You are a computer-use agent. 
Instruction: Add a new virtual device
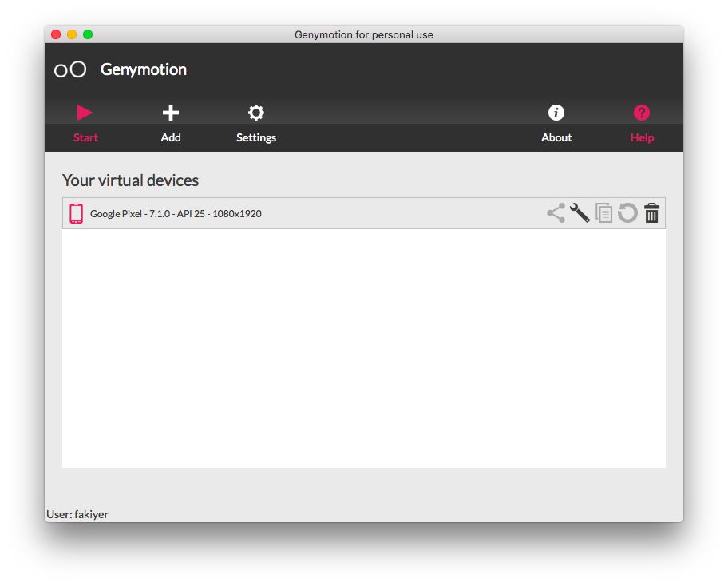pyautogui.click(x=171, y=123)
